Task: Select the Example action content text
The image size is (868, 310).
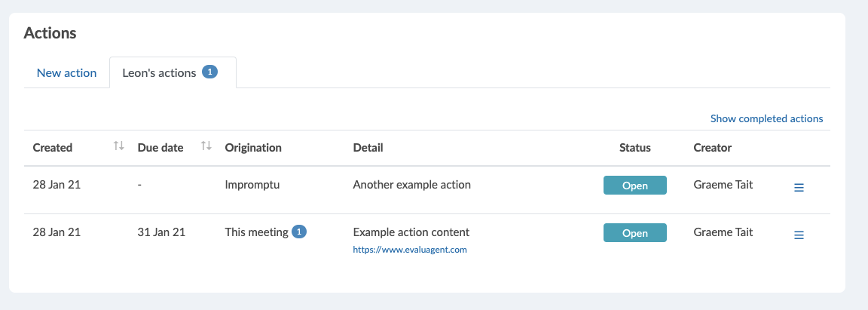Action: pyautogui.click(x=411, y=232)
